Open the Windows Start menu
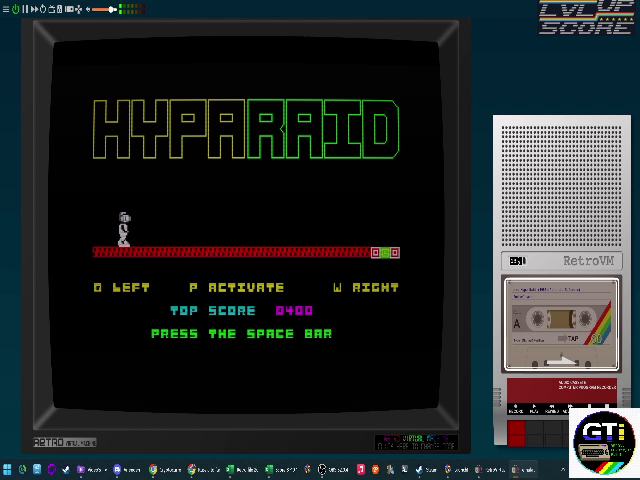Viewport: 640px width, 480px height. 7,469
